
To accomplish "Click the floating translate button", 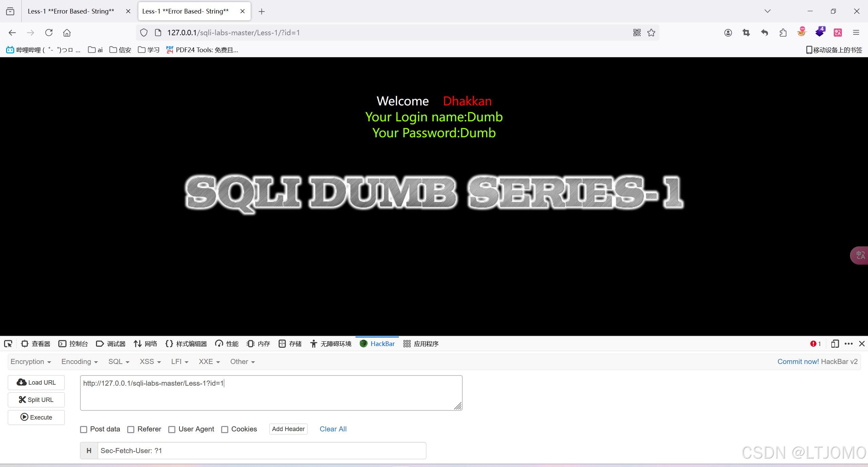I will point(860,255).
